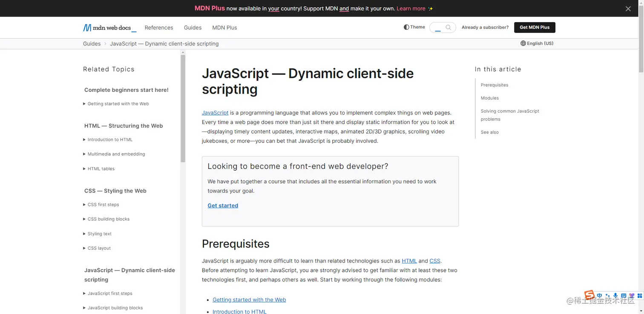Expand the Styling text topic

pyautogui.click(x=98, y=234)
